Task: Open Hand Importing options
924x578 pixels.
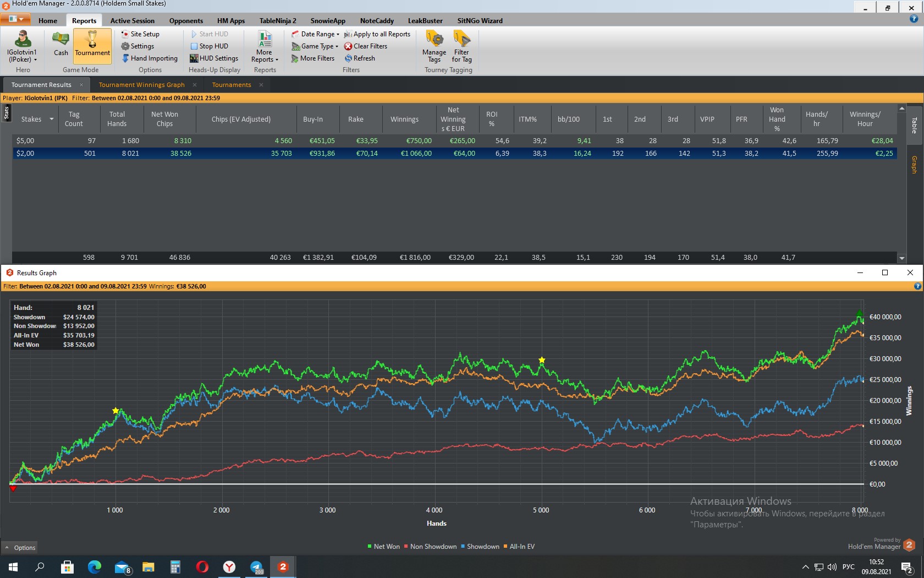Action: click(x=150, y=58)
